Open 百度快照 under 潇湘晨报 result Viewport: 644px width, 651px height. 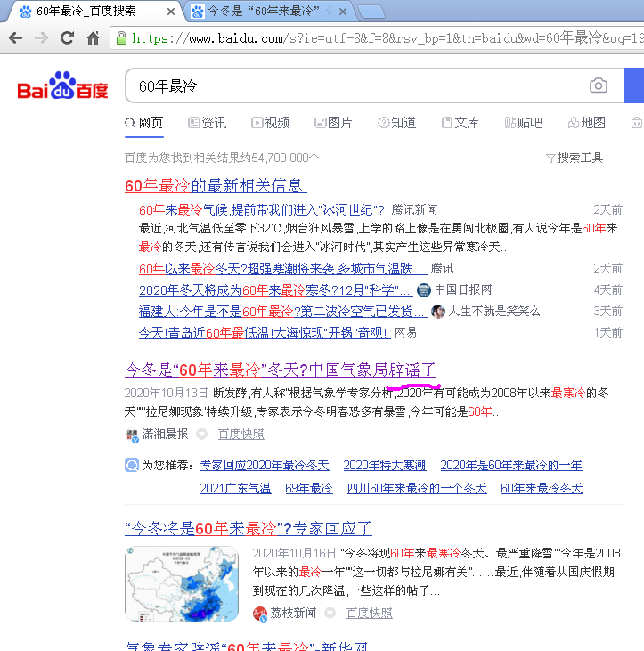click(x=241, y=435)
